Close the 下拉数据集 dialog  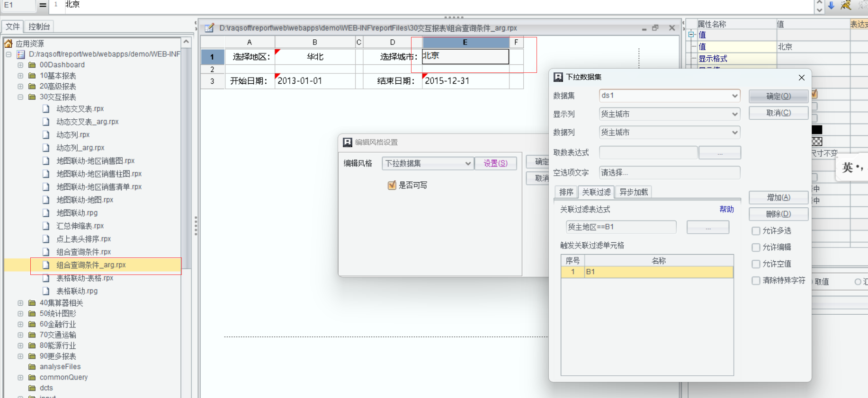[x=802, y=78]
